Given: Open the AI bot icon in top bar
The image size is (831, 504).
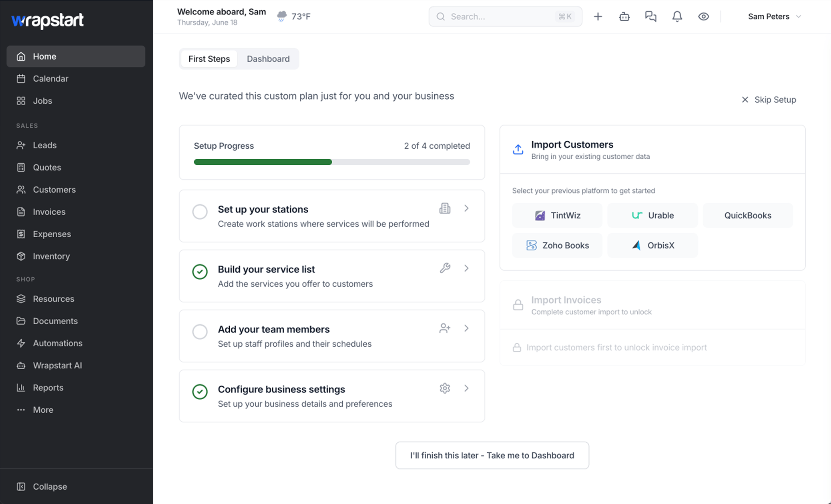Looking at the screenshot, I should point(624,16).
